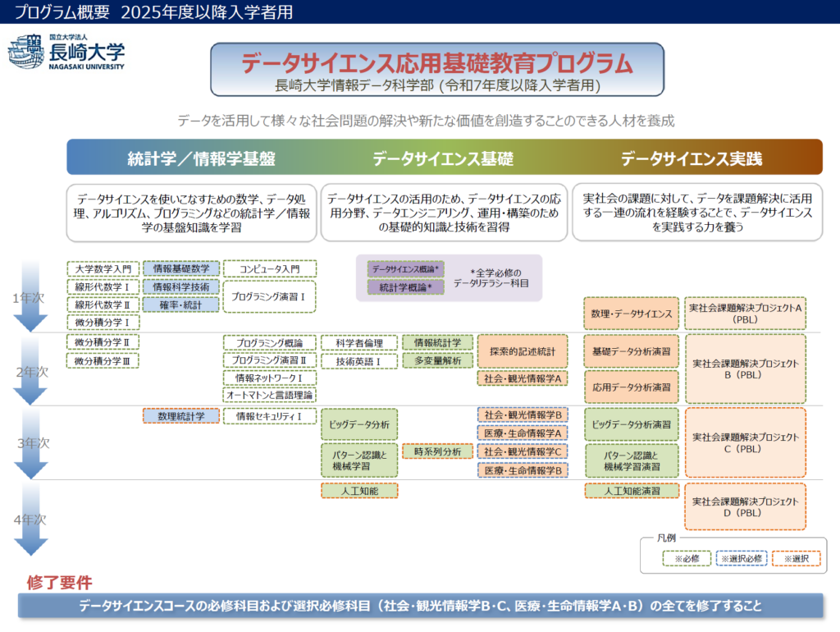Image resolution: width=840 pixels, height=632 pixels.
Task: Open the 実社会課題解決プロジェクトA (PBL) box
Action: point(746,313)
